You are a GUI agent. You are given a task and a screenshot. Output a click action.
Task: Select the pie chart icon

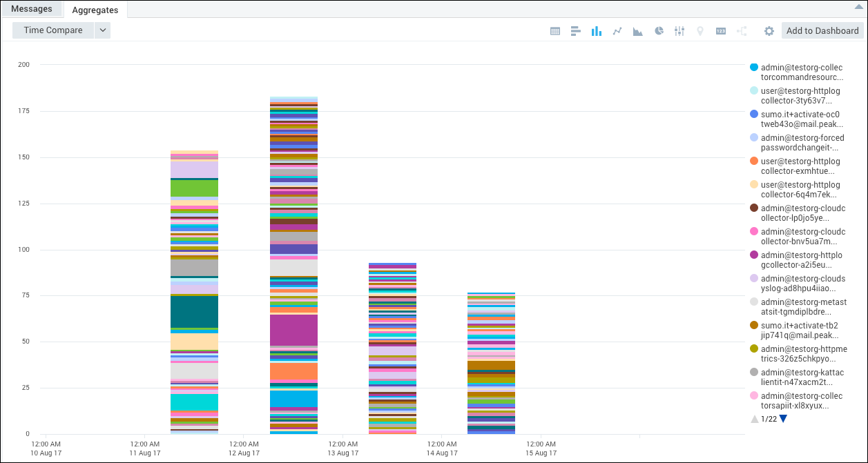point(659,31)
